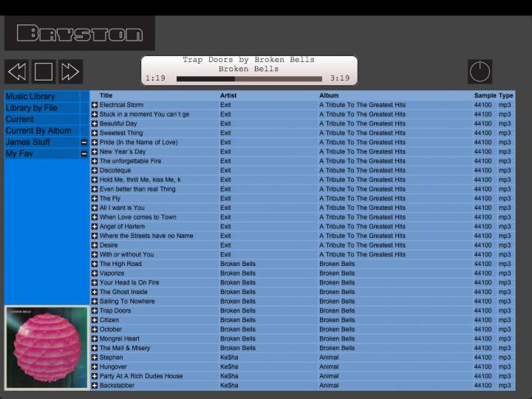
Task: Select track "Stuck in a moment You can't ge"
Action: tap(144, 115)
